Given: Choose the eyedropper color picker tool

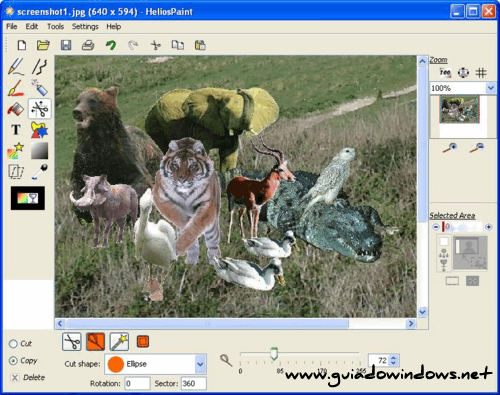Looking at the screenshot, I should click(40, 172).
